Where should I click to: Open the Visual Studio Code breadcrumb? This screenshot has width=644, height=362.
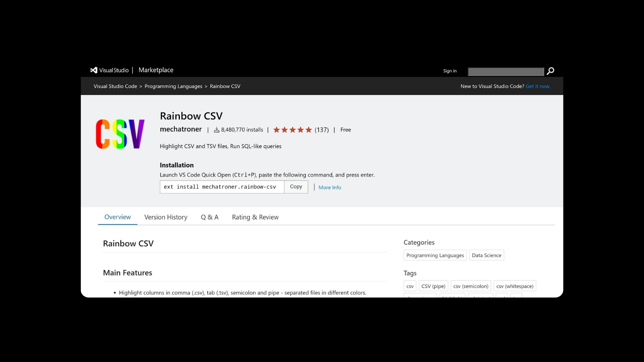(x=116, y=86)
